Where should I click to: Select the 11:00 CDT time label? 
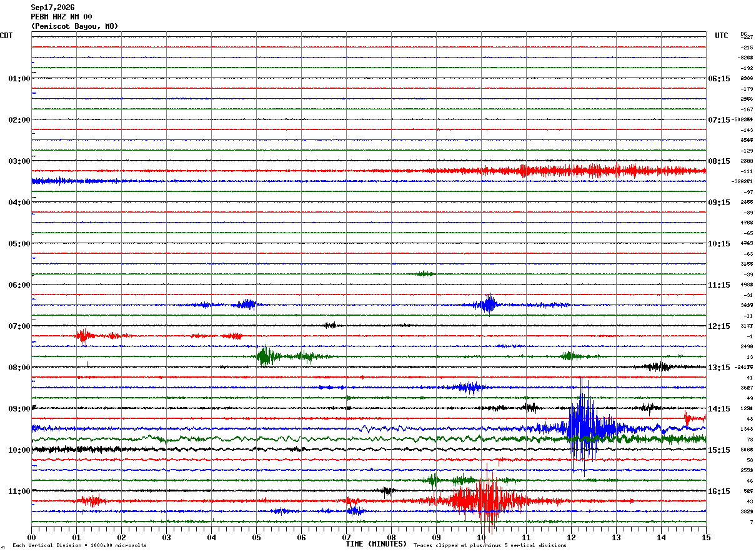(19, 491)
